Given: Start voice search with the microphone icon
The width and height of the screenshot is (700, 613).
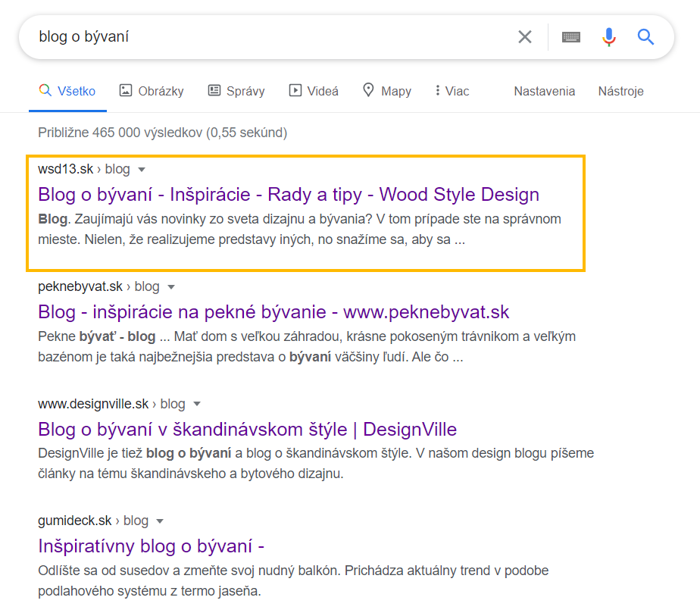Looking at the screenshot, I should [x=608, y=36].
